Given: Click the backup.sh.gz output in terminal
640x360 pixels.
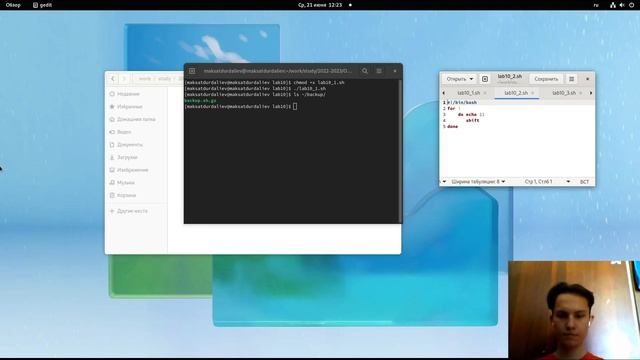Looking at the screenshot, I should pos(200,100).
